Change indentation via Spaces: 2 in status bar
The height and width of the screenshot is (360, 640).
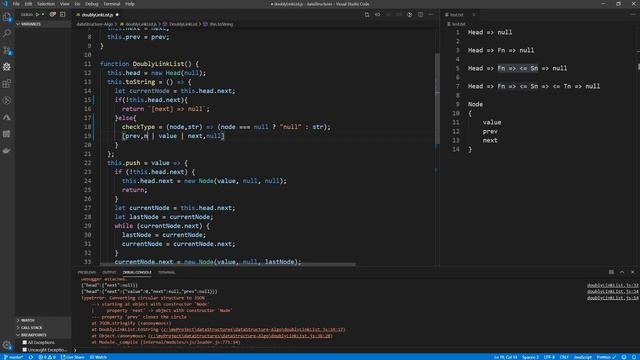pyautogui.click(x=530, y=357)
